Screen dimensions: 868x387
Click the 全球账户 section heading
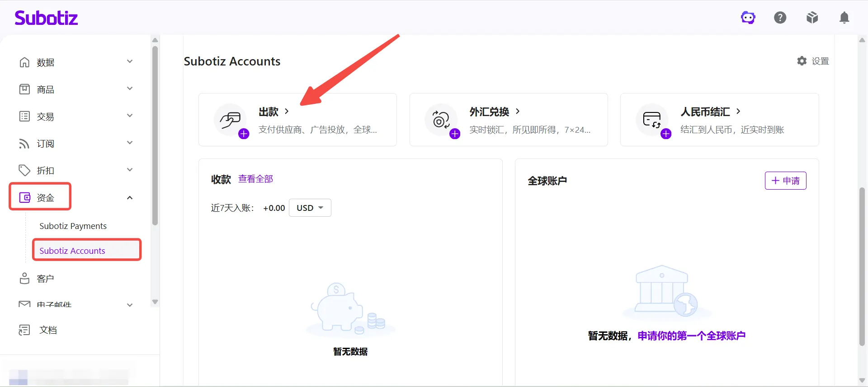pyautogui.click(x=547, y=181)
